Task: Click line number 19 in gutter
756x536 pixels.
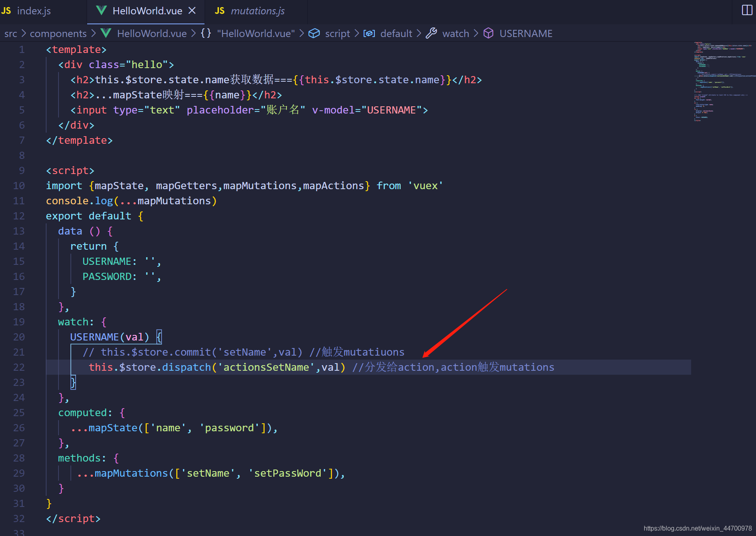Action: (19, 322)
